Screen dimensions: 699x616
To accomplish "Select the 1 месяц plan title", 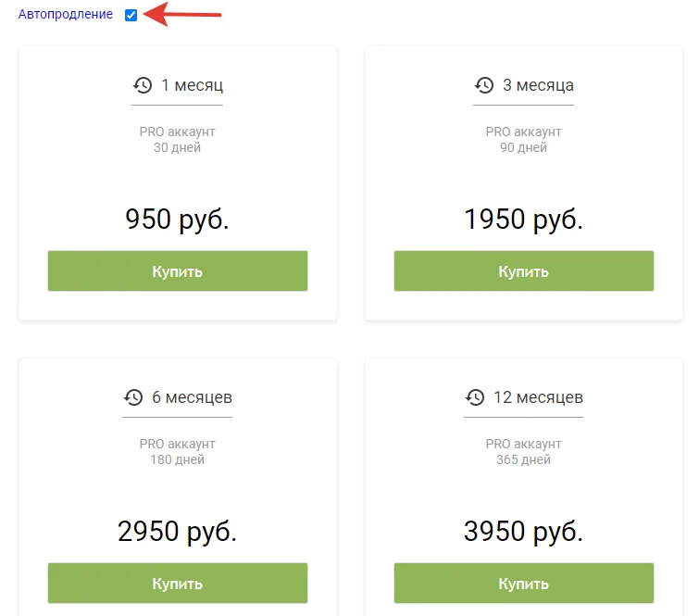I will coord(192,85).
